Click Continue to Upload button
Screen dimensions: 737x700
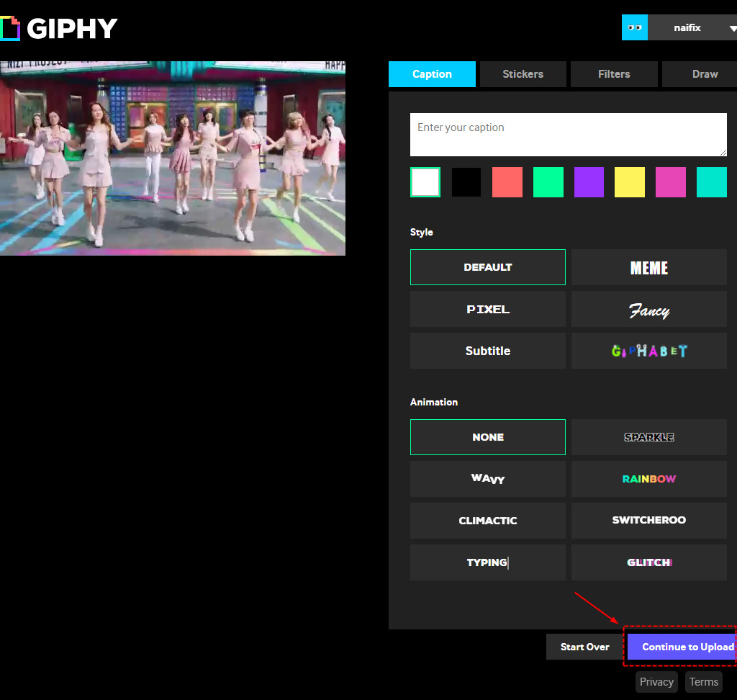click(682, 647)
